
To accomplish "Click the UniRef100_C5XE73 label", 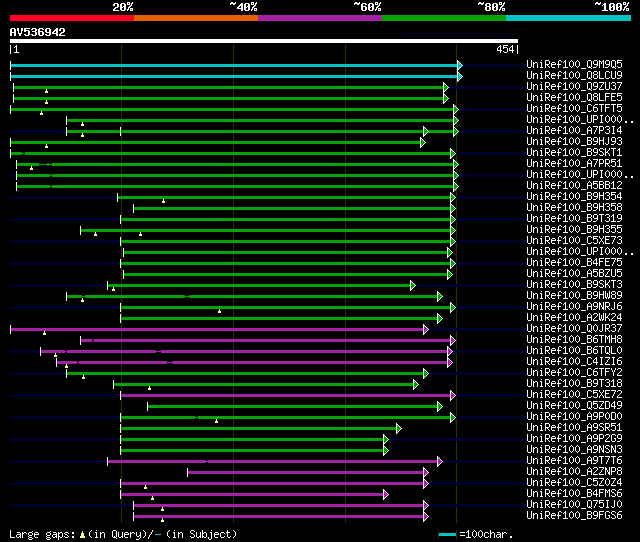I will 574,240.
